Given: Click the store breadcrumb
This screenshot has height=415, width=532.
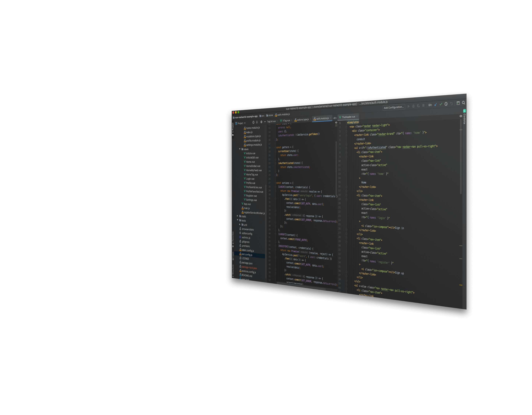Looking at the screenshot, I should tap(270, 115).
